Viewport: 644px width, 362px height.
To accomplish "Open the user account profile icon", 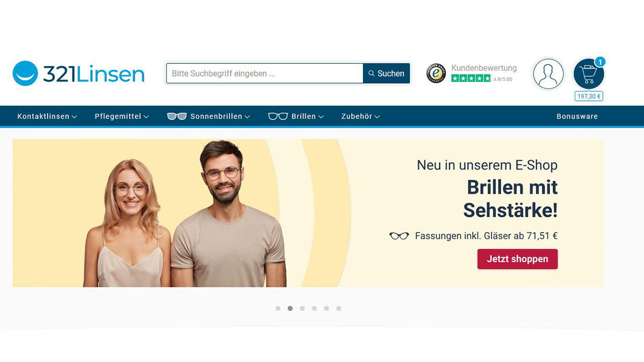I will [548, 73].
